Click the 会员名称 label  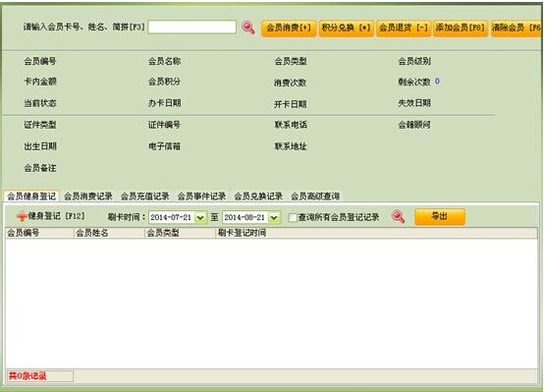[164, 61]
